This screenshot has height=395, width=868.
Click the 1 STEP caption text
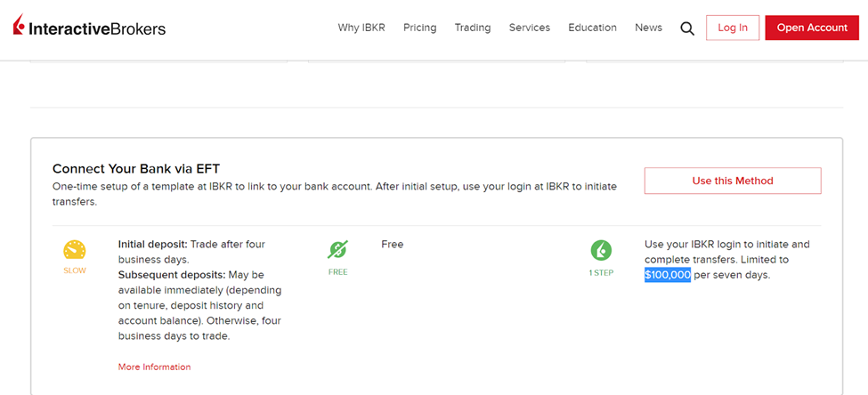click(x=601, y=273)
